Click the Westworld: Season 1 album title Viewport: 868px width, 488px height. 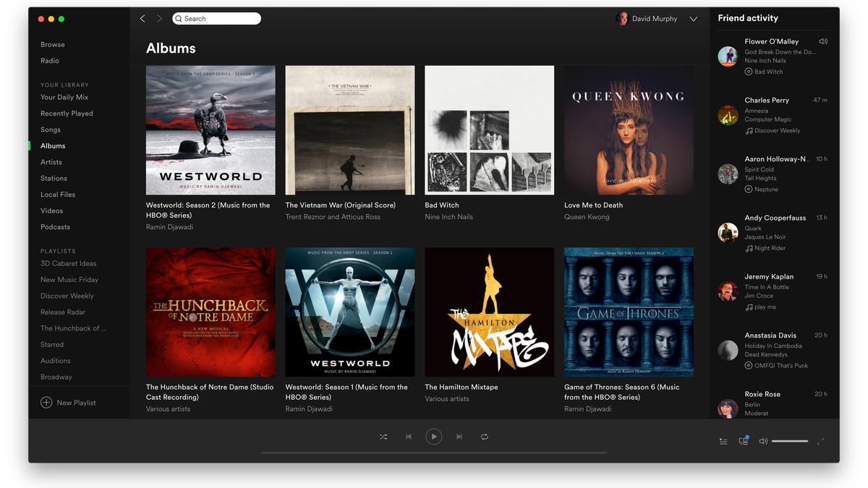click(x=346, y=392)
